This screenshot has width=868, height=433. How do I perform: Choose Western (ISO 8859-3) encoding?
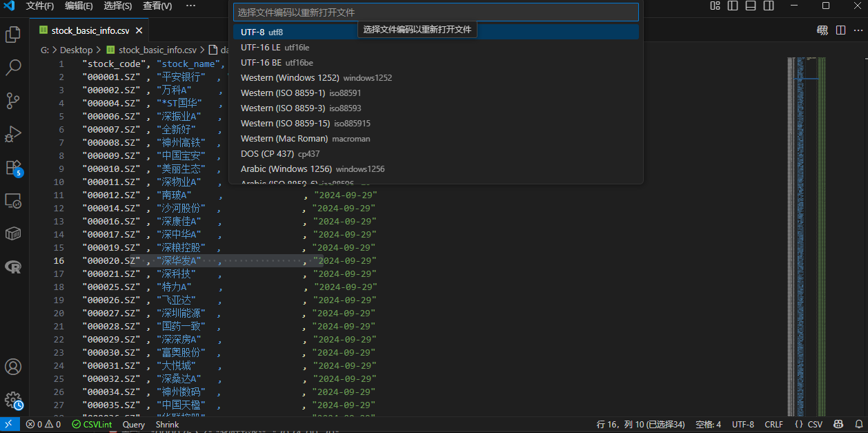pyautogui.click(x=436, y=108)
